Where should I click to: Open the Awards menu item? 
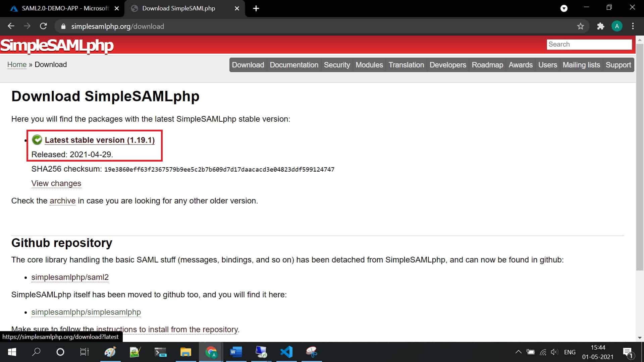pos(521,65)
